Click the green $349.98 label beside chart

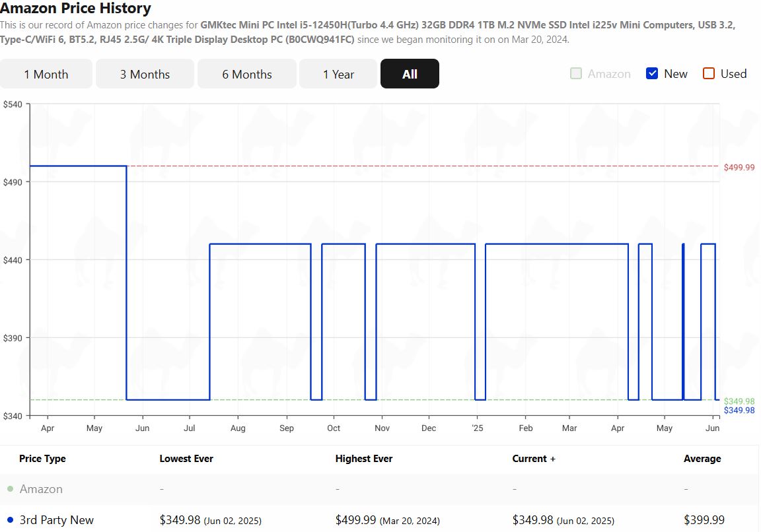coord(739,401)
